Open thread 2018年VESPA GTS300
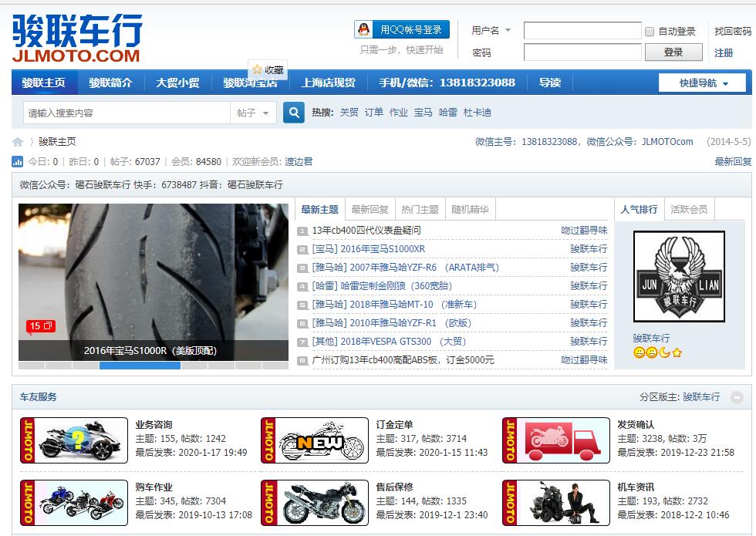The image size is (756, 536). click(403, 341)
